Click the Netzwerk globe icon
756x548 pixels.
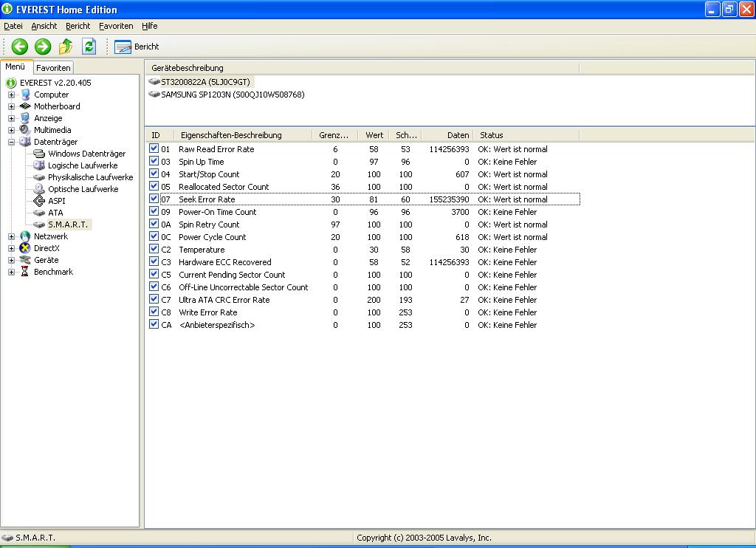pos(25,236)
